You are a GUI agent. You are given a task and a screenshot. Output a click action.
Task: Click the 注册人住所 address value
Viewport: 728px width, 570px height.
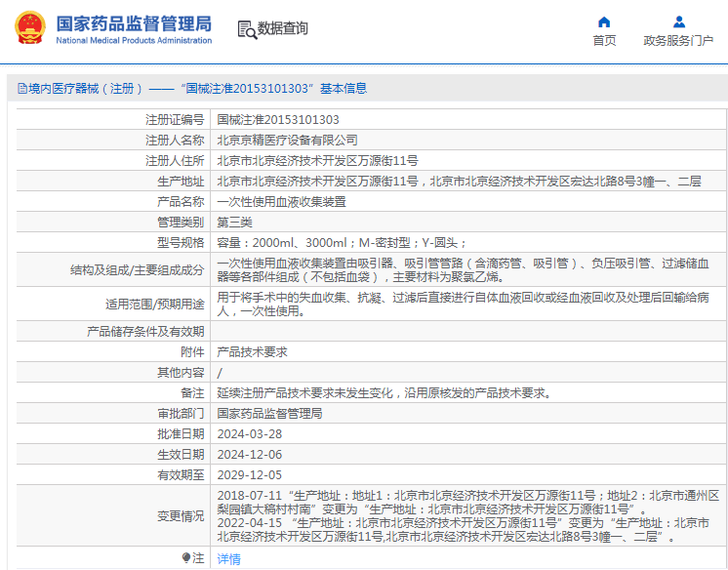coord(317,161)
